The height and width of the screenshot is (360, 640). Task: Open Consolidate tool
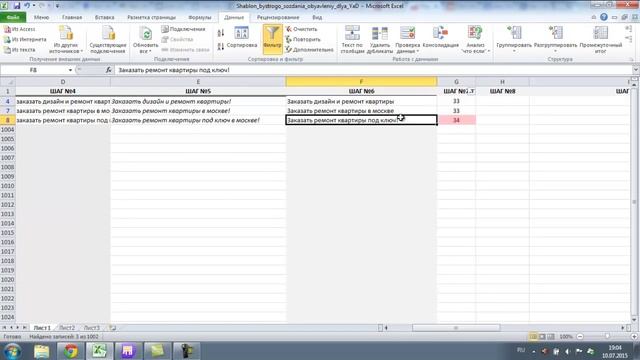point(441,38)
